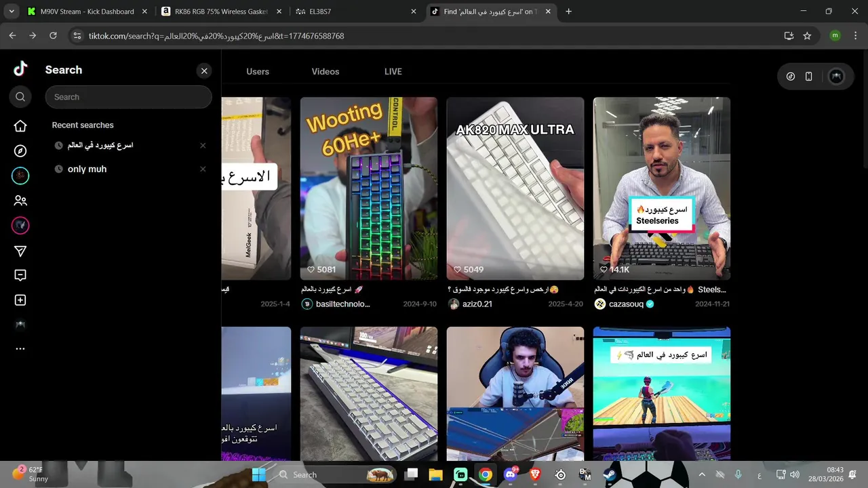
Task: Switch to the Users tab
Action: [x=258, y=71]
